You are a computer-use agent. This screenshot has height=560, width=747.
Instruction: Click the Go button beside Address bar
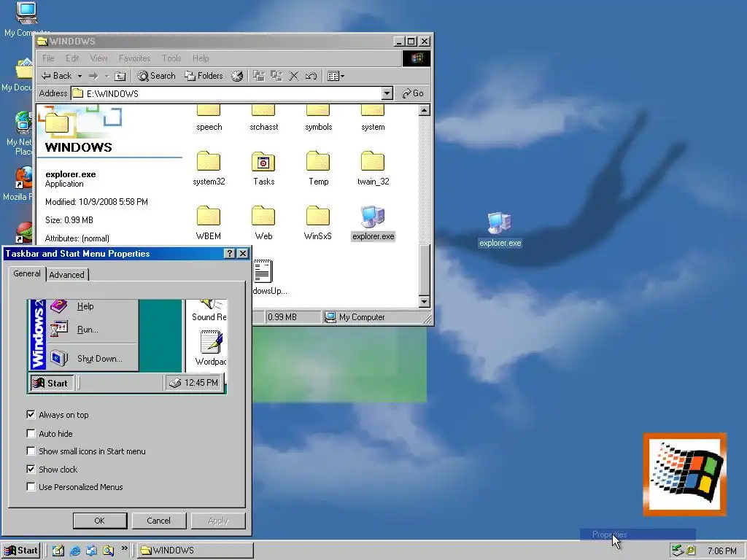(413, 93)
